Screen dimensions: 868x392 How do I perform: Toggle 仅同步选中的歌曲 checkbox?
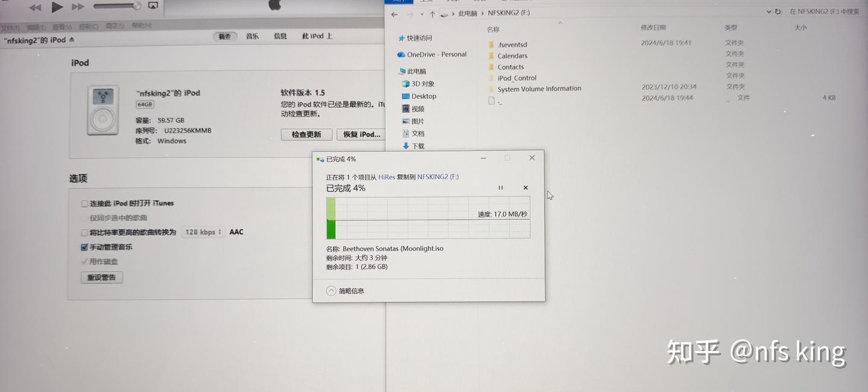84,218
